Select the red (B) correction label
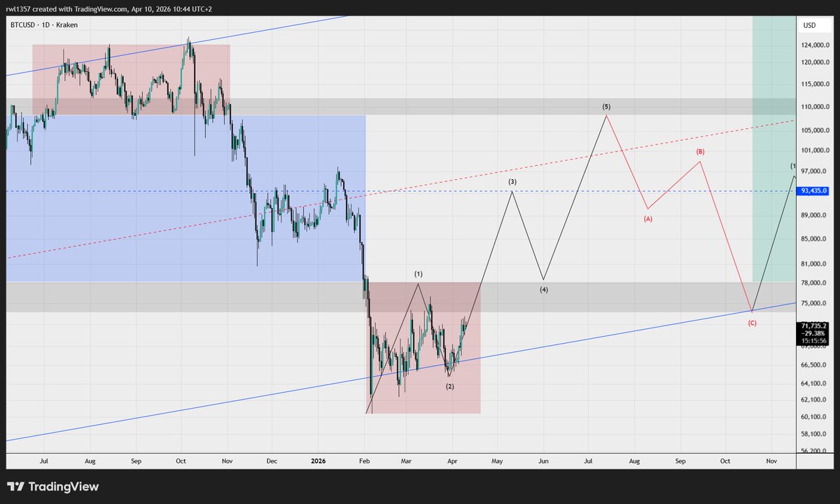 click(700, 152)
